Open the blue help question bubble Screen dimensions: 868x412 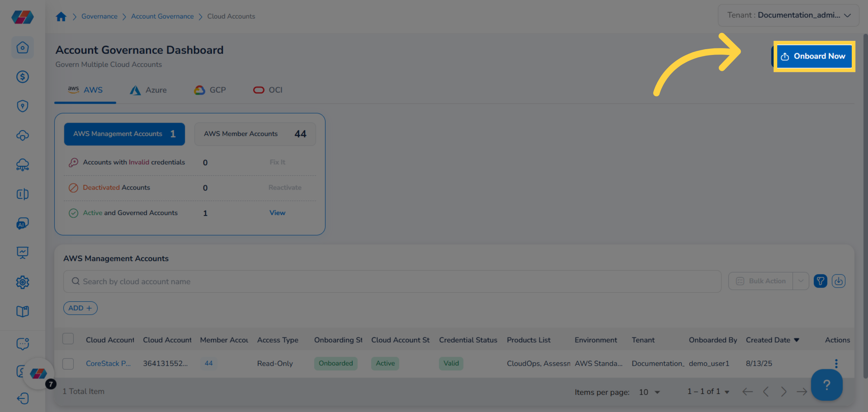826,385
